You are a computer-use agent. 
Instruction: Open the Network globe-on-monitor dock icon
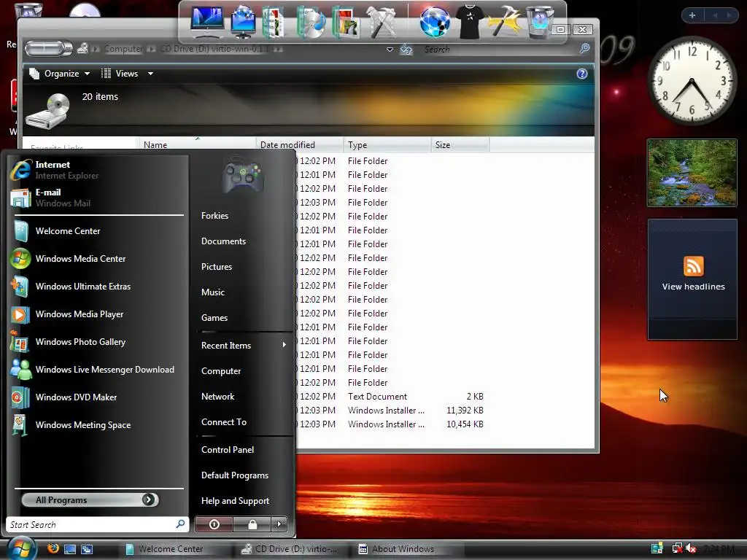(x=243, y=21)
